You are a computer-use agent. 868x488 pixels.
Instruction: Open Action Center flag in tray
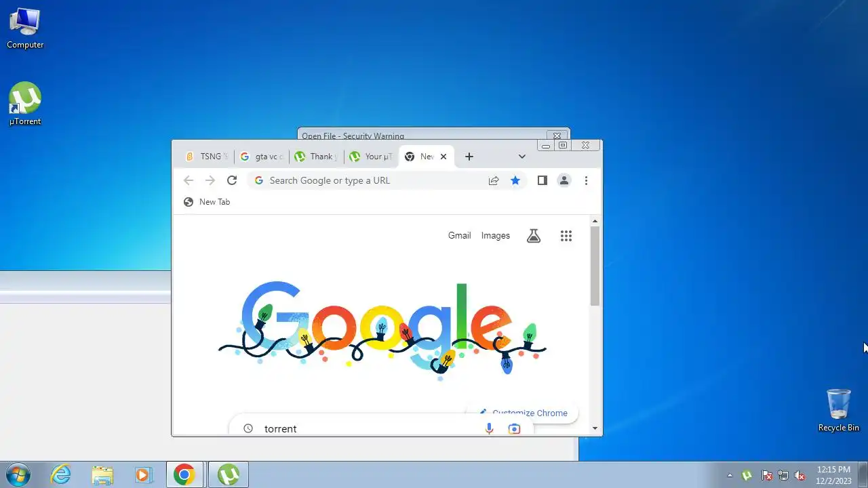click(766, 475)
